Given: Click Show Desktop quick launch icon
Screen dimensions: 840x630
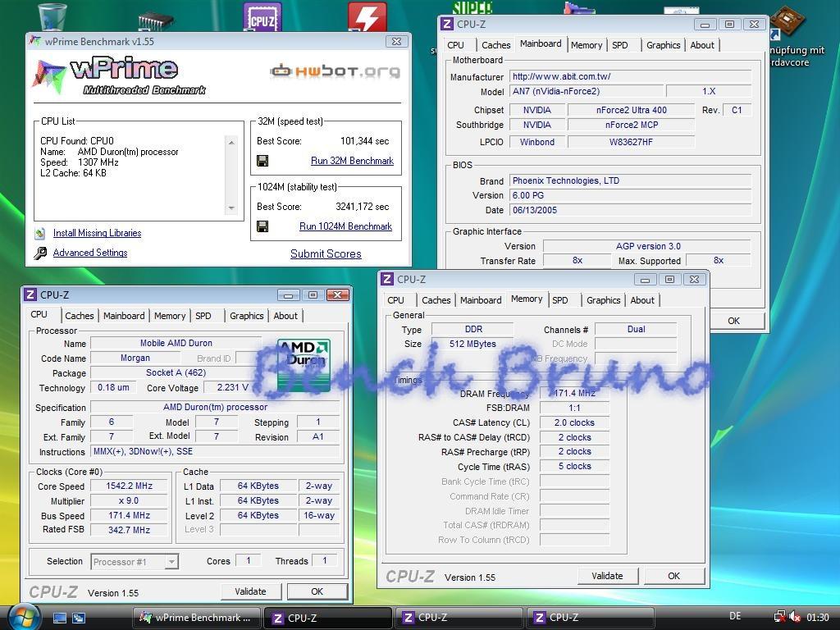Looking at the screenshot, I should (59, 618).
